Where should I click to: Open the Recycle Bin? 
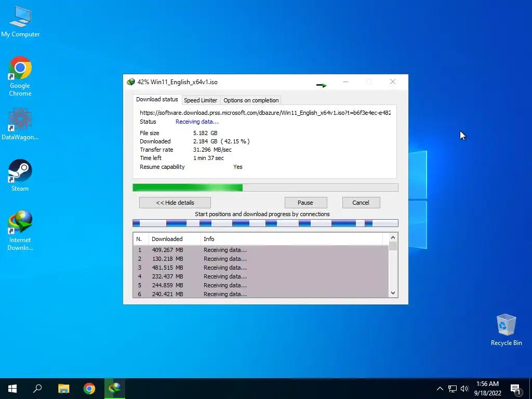pos(506,330)
